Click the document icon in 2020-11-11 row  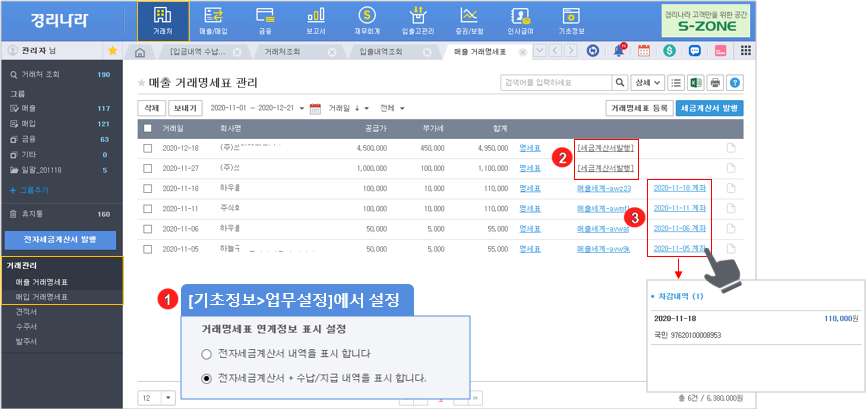[x=731, y=208]
